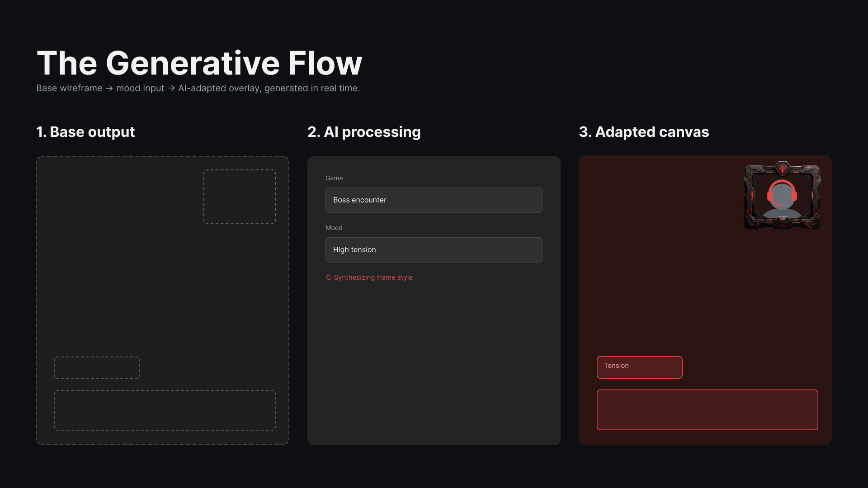Click the heading 1. Base output
Image resolution: width=868 pixels, height=488 pixels.
coord(85,132)
